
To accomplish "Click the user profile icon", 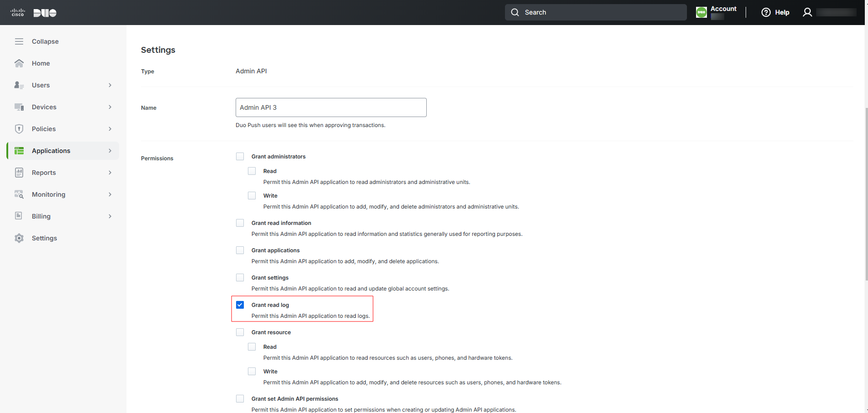I will (x=807, y=12).
